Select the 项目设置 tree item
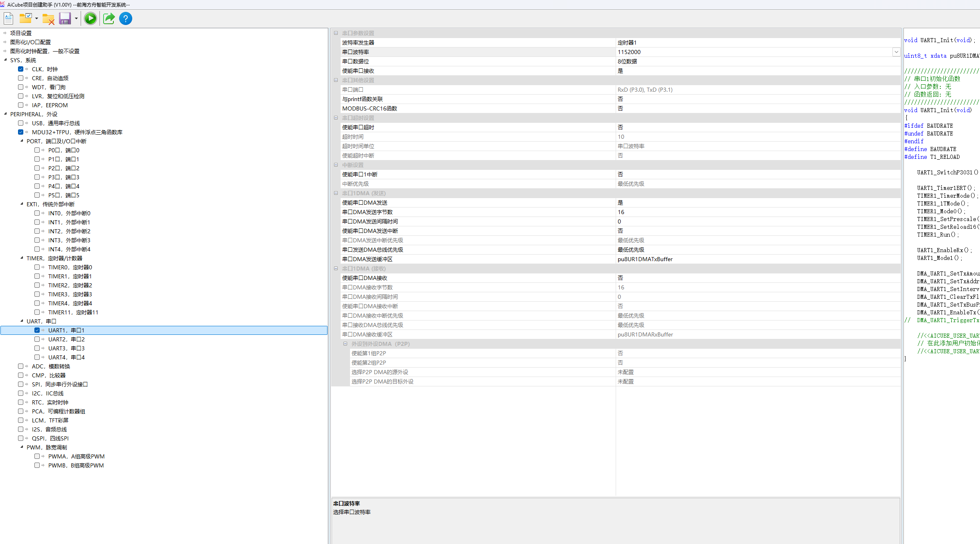This screenshot has height=544, width=980. tap(21, 33)
